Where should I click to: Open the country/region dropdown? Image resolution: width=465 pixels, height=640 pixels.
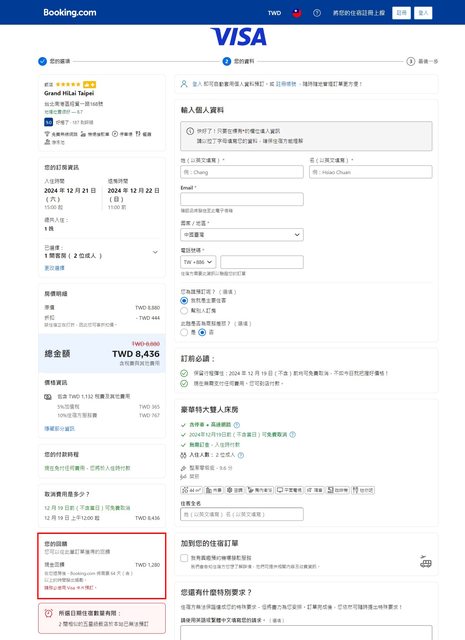click(242, 235)
